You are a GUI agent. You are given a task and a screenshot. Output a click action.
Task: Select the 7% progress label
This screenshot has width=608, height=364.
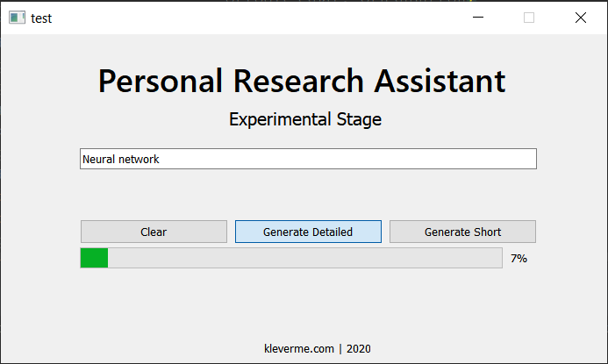[x=519, y=259]
